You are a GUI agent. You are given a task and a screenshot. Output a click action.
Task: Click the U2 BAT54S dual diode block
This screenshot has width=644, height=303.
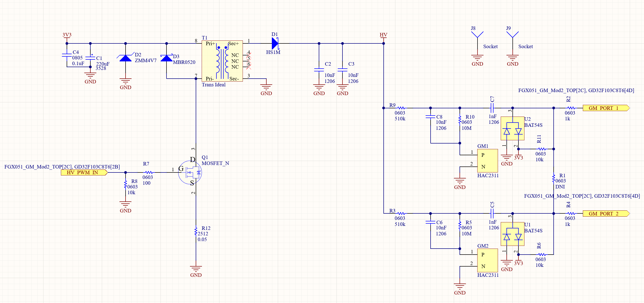coord(512,128)
